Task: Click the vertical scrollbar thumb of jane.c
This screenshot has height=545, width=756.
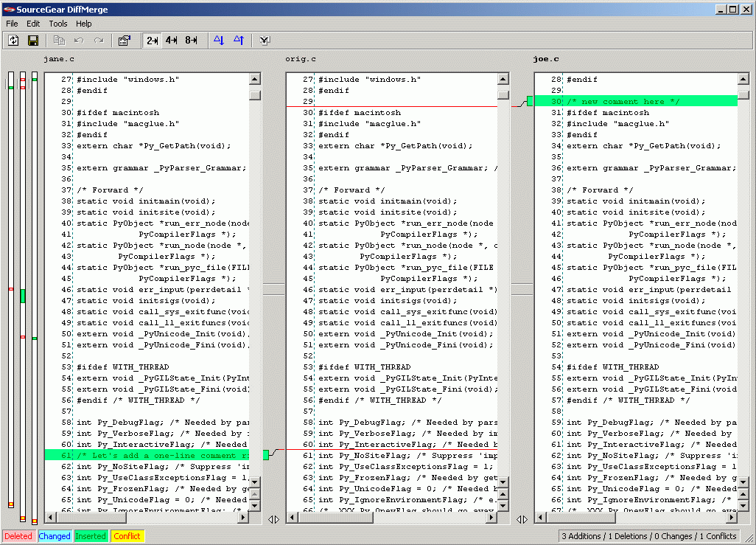Action: click(255, 95)
